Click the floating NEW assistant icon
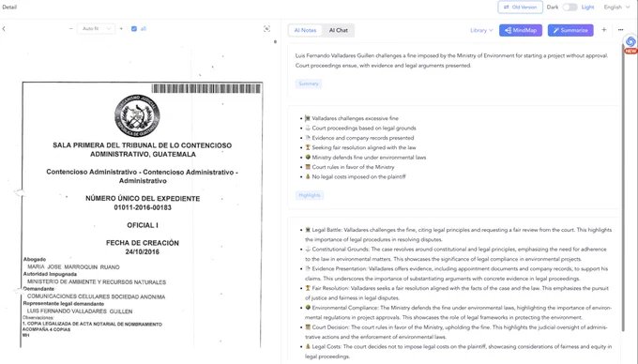The width and height of the screenshot is (638, 364). (x=630, y=44)
